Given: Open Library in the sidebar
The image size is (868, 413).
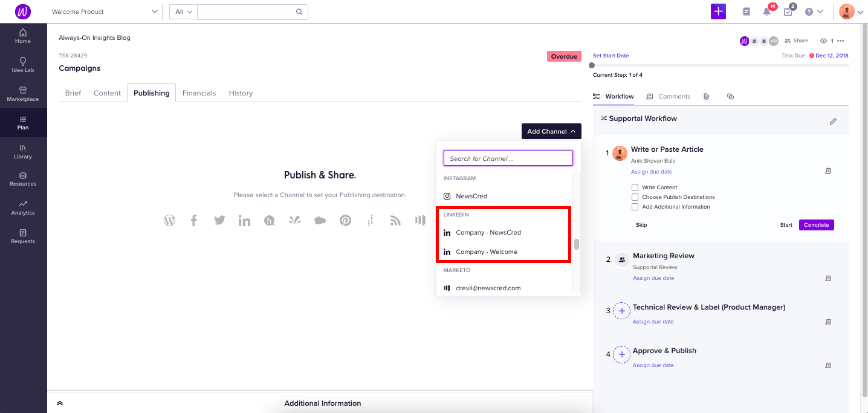Looking at the screenshot, I should coord(23,151).
